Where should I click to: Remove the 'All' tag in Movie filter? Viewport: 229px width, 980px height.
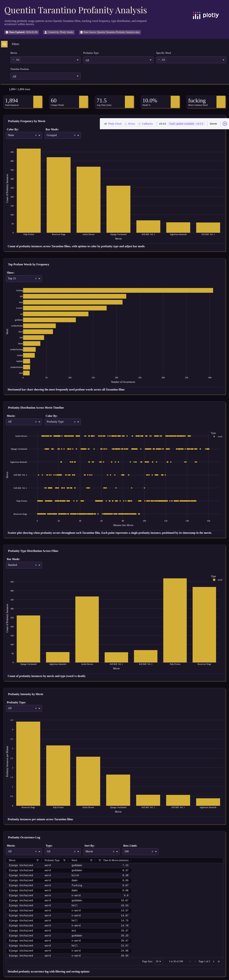point(13,60)
